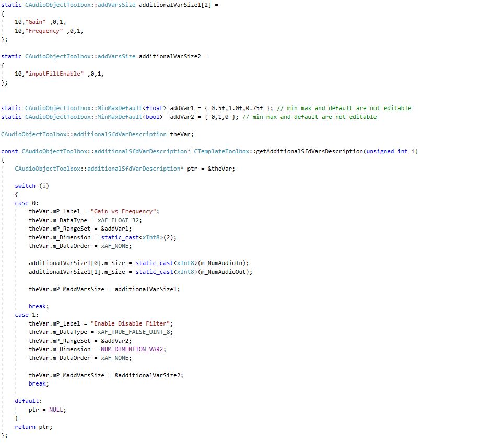This screenshot has height=444, width=504.
Task: Click the "case 0:" label
Action: pos(27,203)
